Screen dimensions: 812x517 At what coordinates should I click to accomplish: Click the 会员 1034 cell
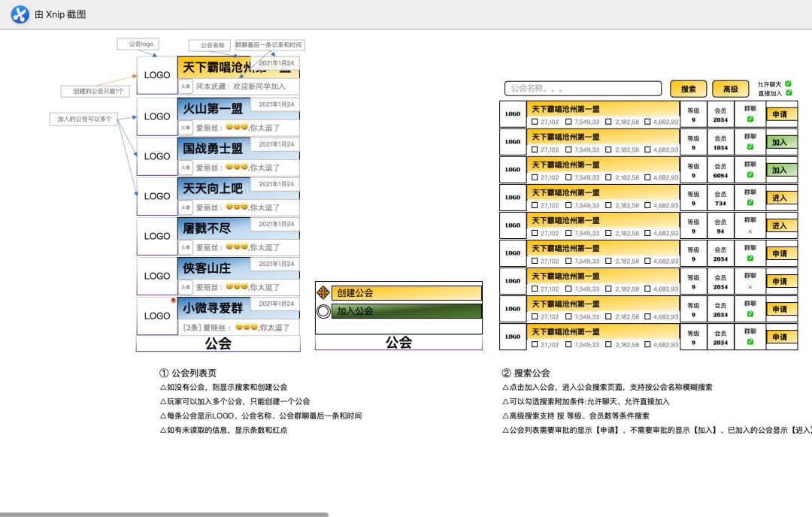[x=720, y=142]
